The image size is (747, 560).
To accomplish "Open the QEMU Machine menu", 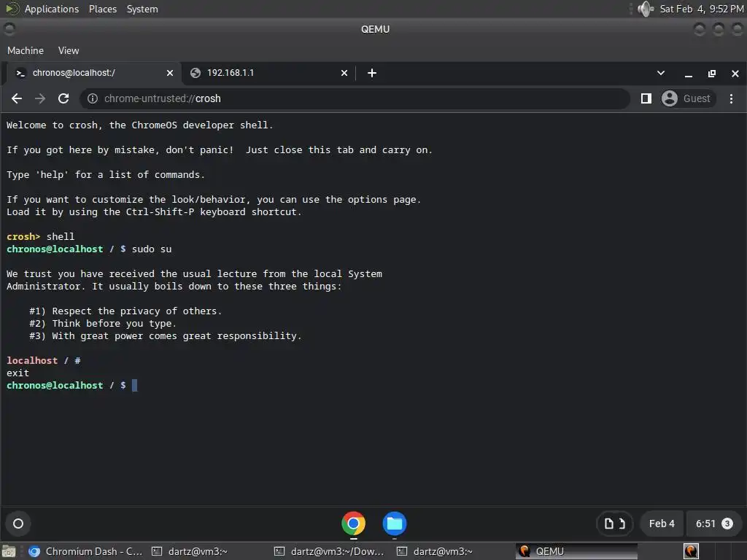I will point(26,50).
